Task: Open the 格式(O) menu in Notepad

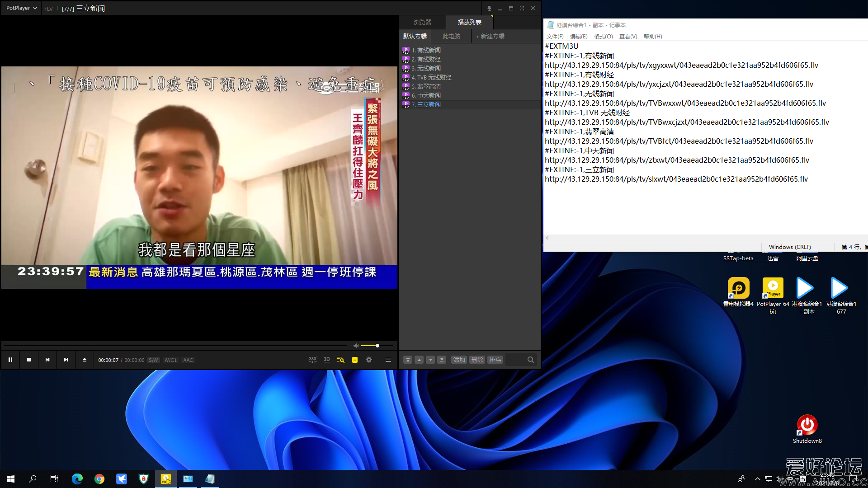Action: [603, 37]
